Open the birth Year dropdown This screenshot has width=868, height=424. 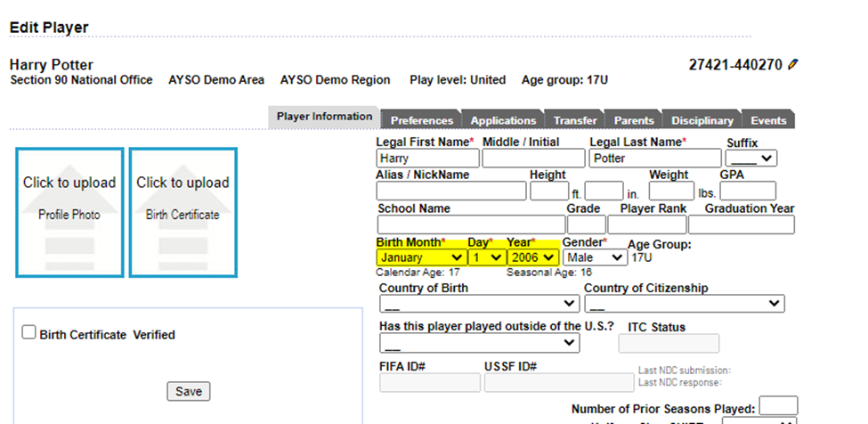point(532,257)
